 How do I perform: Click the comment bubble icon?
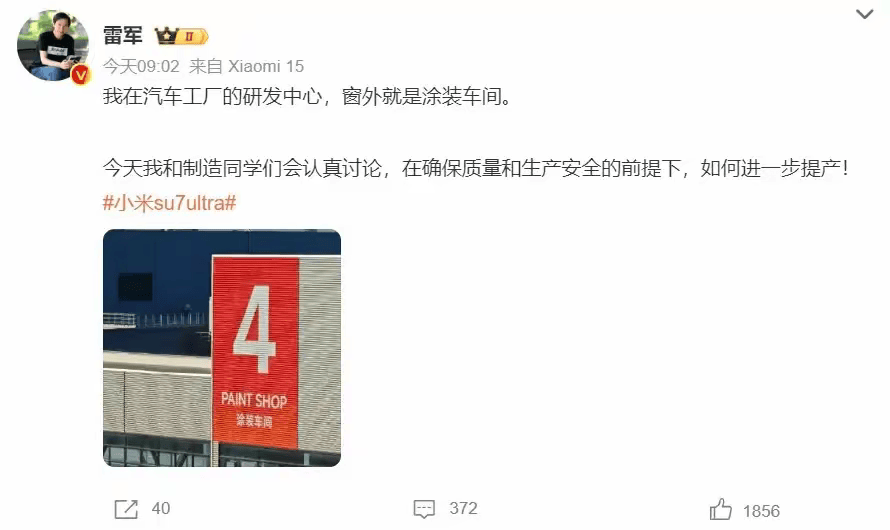pyautogui.click(x=424, y=509)
